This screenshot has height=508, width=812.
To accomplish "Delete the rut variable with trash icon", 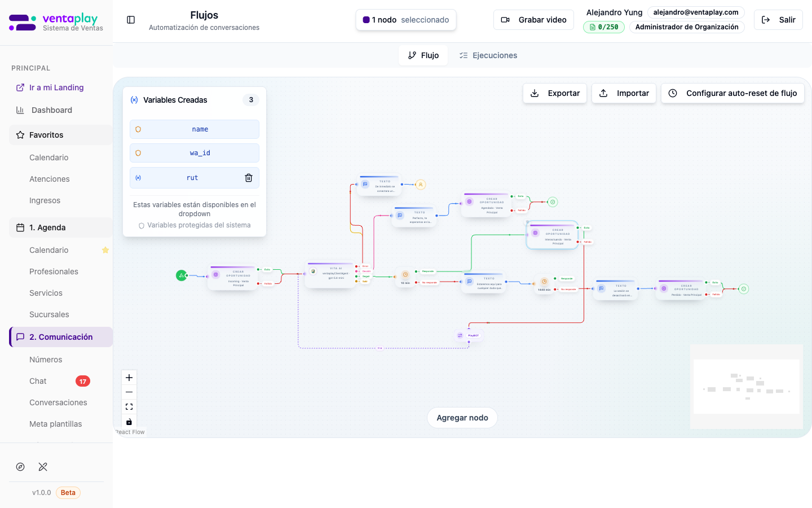I will click(249, 178).
